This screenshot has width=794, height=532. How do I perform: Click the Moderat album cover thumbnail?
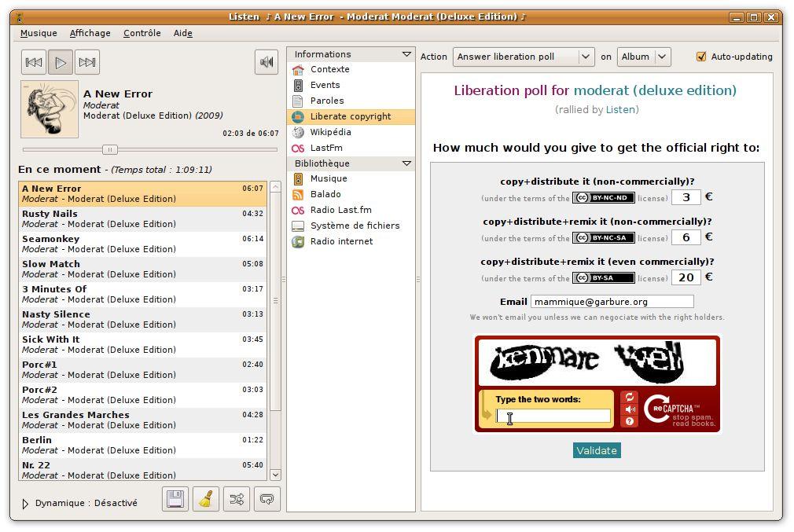click(x=50, y=109)
